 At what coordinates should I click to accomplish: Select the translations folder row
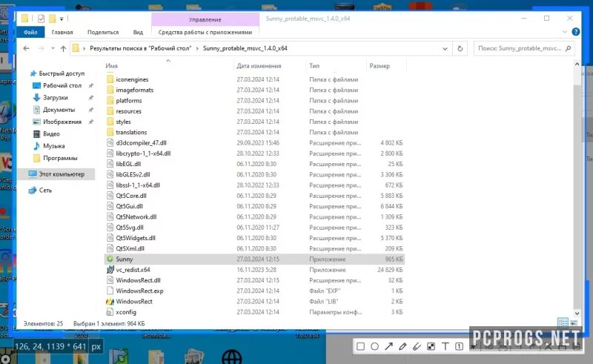click(254, 133)
